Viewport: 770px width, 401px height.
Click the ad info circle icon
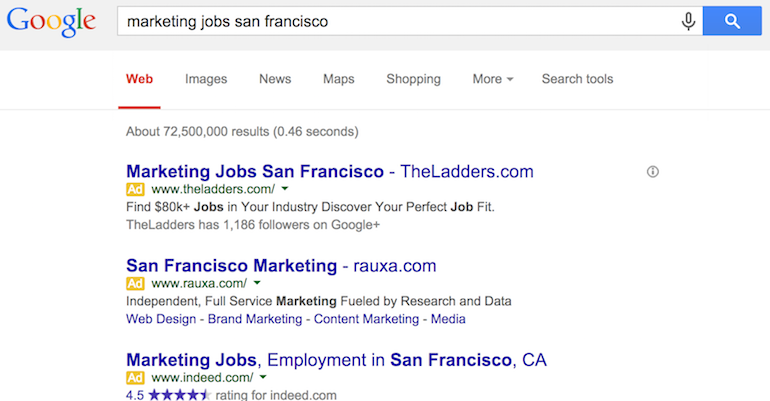pos(653,172)
